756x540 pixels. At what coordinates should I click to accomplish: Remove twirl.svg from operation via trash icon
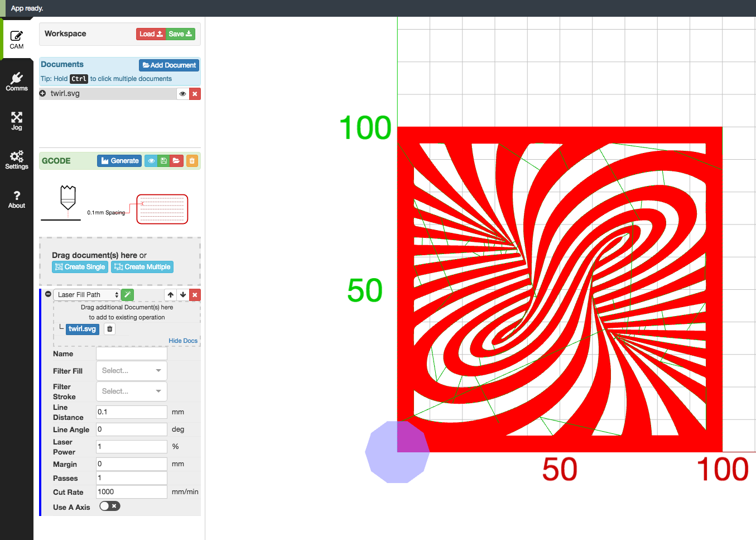pyautogui.click(x=110, y=329)
